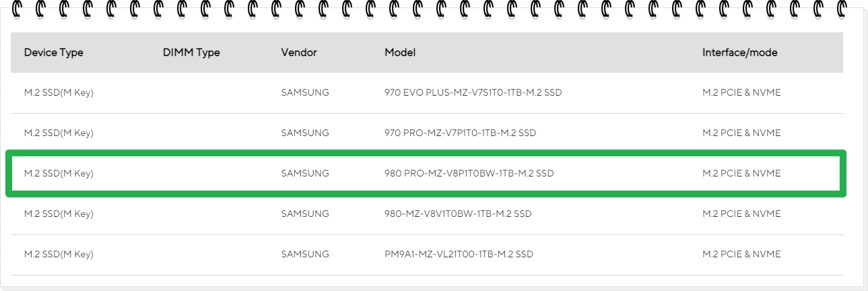Click SAMSUNG vendor in the 970 EVO PLUS row
Image resolution: width=868 pixels, height=291 pixels.
305,93
